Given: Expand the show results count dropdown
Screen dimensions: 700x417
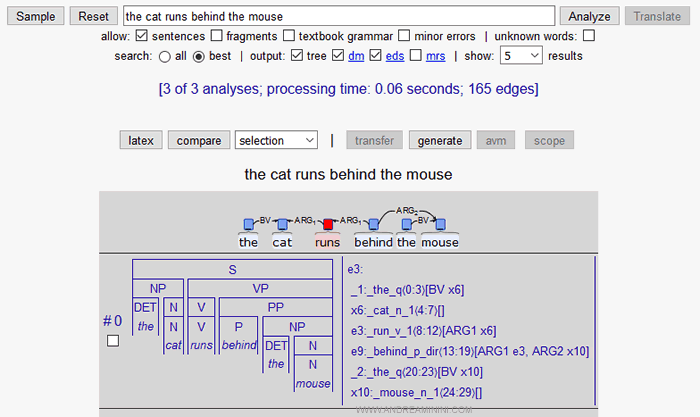Looking at the screenshot, I should coord(521,57).
